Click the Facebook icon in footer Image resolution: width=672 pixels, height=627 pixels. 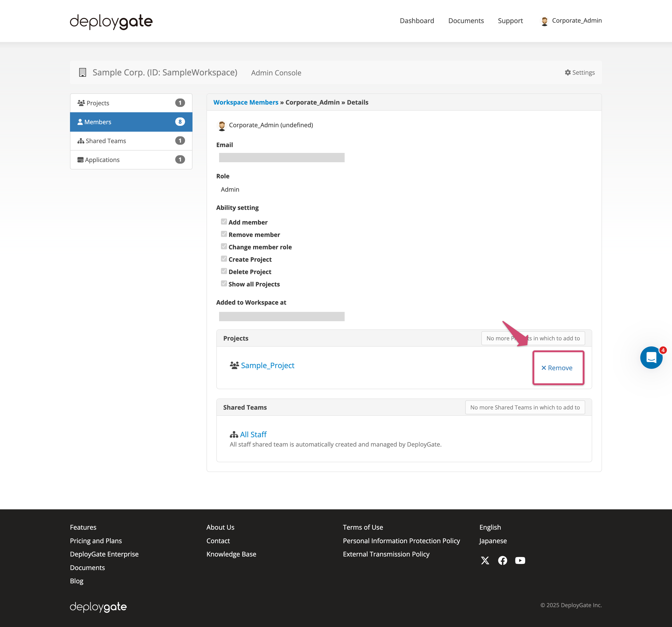coord(503,560)
